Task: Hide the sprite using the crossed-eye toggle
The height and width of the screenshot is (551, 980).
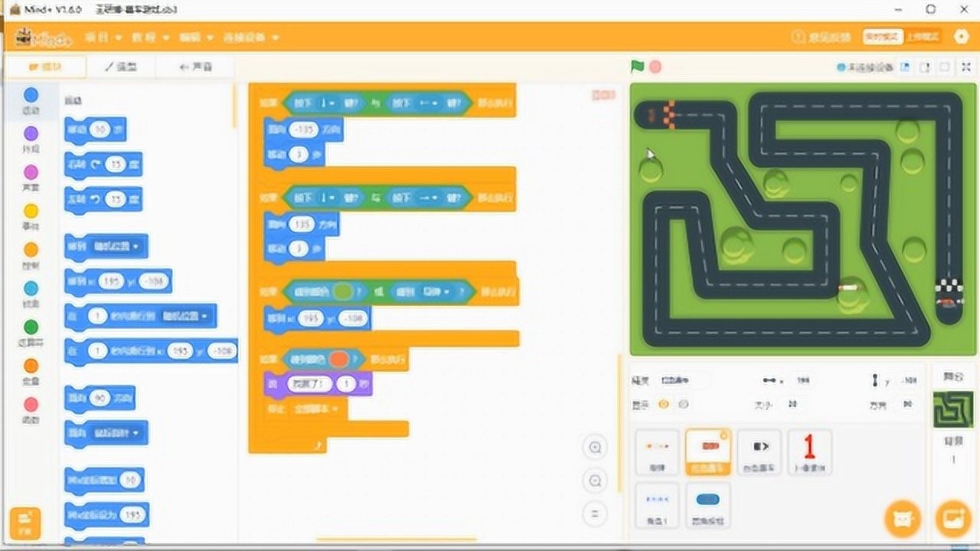Action: coord(683,404)
